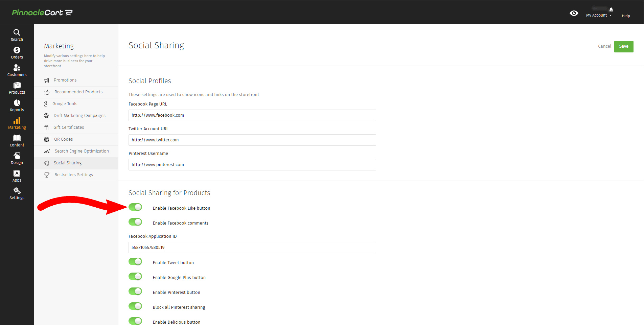Click the Bestsellers Settings trophy icon

47,175
